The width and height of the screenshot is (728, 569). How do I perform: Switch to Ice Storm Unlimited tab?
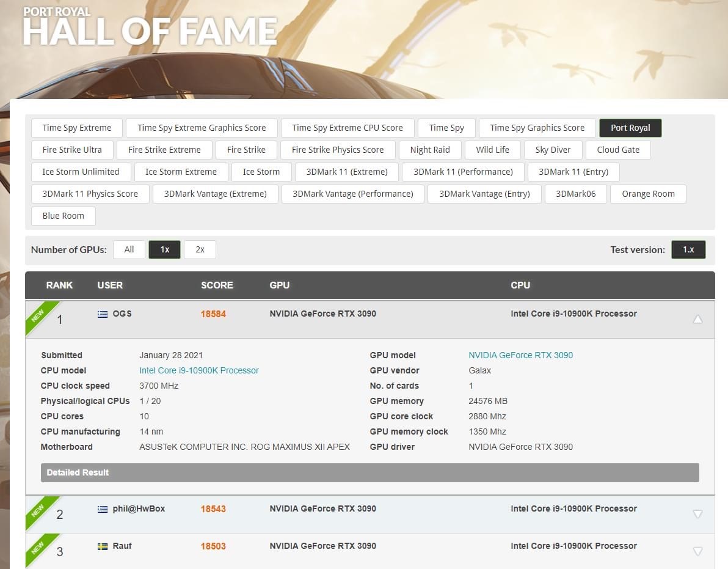point(81,172)
